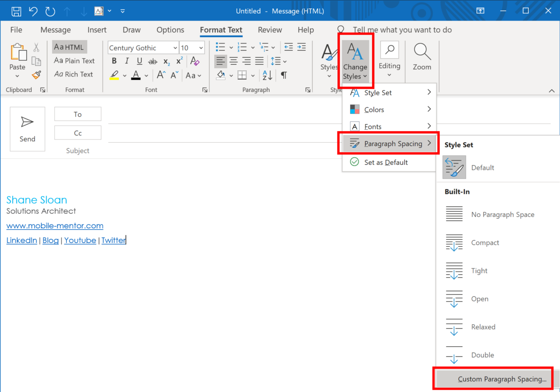
Task: Open the LinkedIn hyperlink
Action: (x=21, y=240)
